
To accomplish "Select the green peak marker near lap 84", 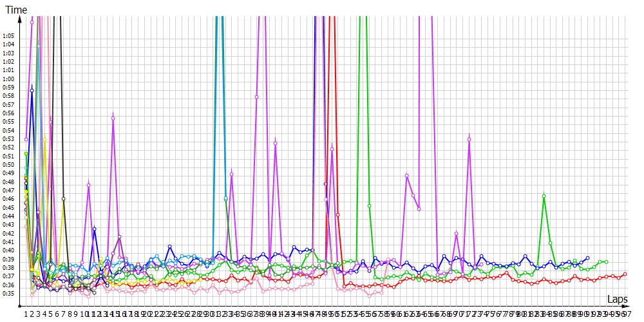I will 544,196.
